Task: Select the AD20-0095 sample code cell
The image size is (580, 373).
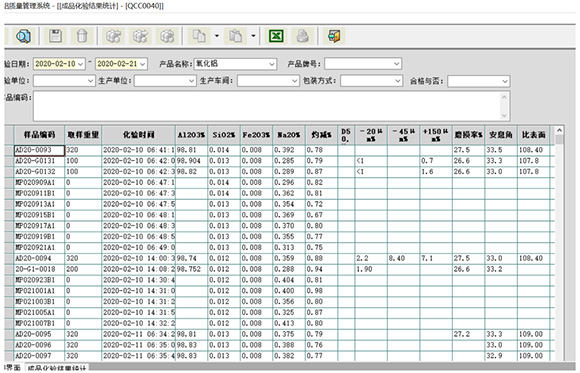Action: [39, 334]
